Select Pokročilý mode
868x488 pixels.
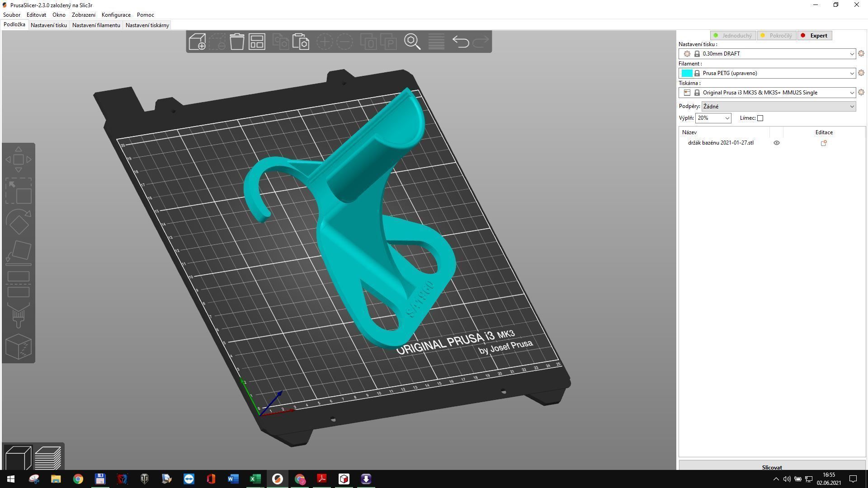coord(776,36)
